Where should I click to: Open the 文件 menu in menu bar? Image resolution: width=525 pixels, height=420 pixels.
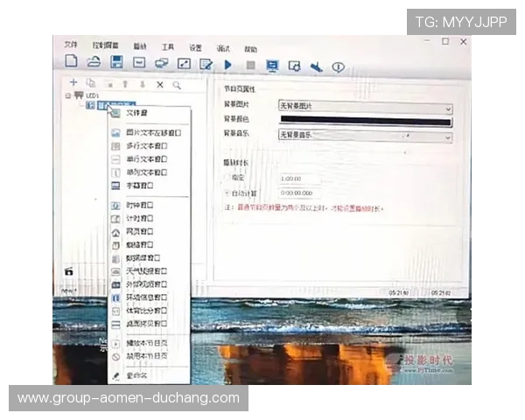71,45
